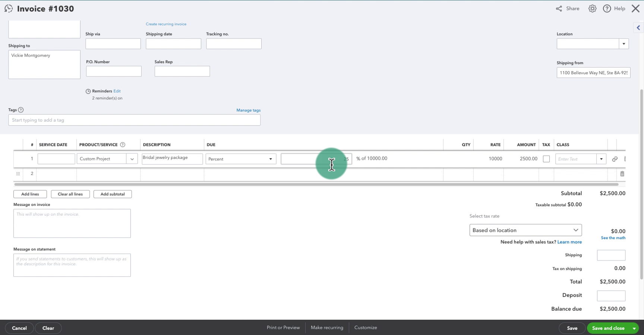Grab the drag handle on line 2
This screenshot has height=335, width=644.
coord(18,174)
